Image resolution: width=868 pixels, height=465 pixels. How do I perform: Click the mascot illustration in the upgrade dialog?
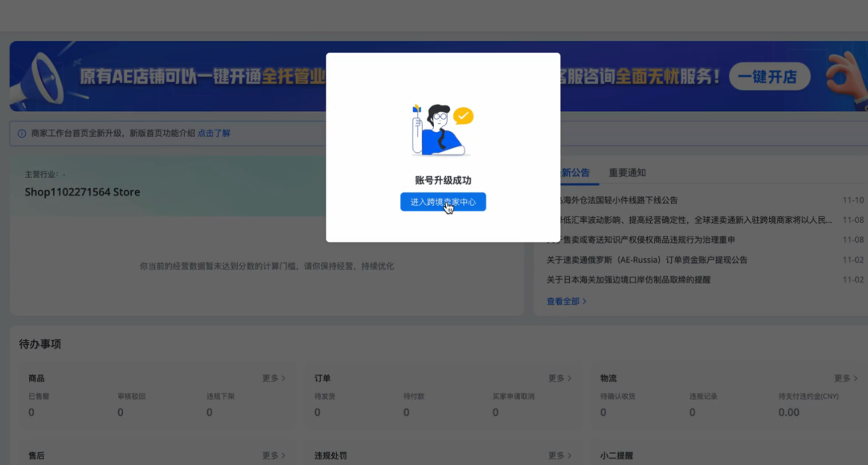[x=440, y=129]
